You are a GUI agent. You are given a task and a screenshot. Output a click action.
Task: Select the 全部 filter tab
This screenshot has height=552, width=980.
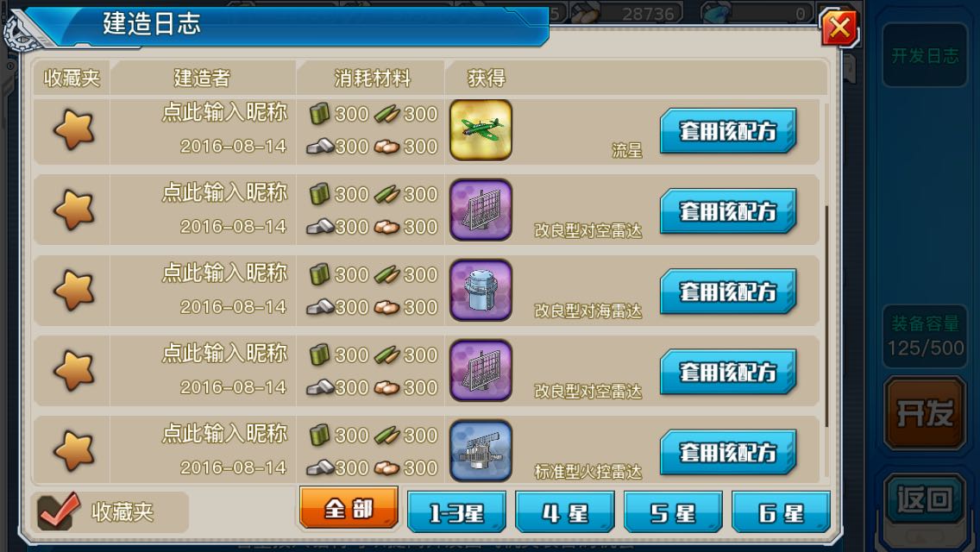(x=349, y=508)
